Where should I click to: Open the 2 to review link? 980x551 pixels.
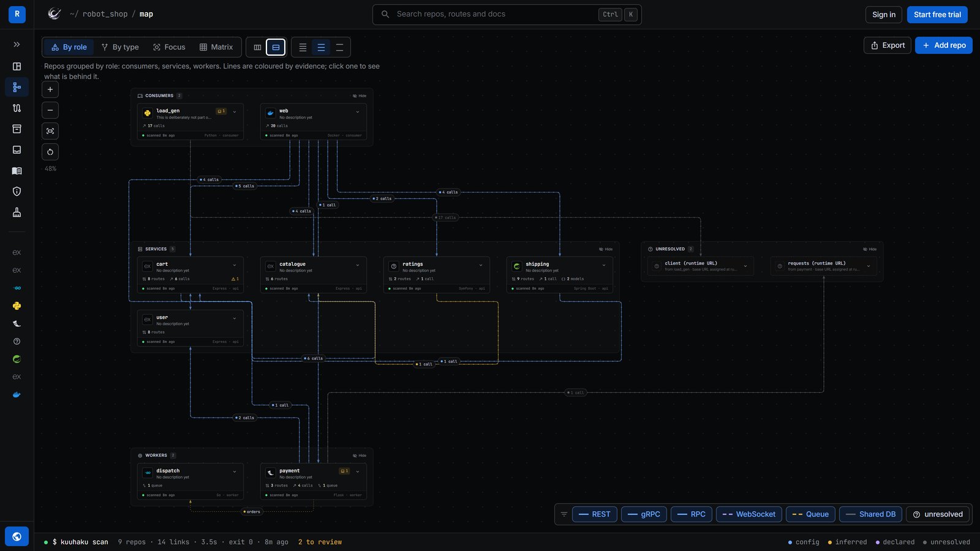coord(320,542)
